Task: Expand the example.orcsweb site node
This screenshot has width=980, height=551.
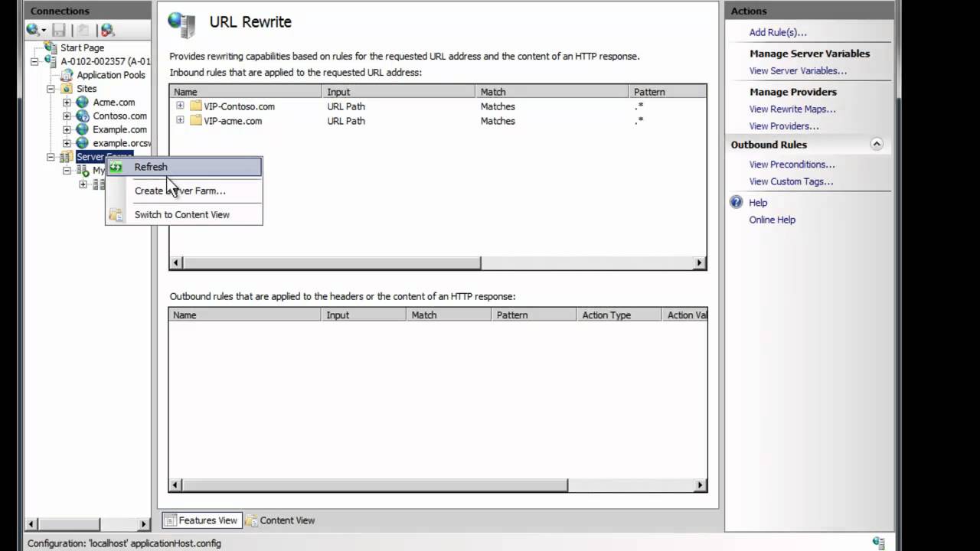Action: [x=67, y=144]
